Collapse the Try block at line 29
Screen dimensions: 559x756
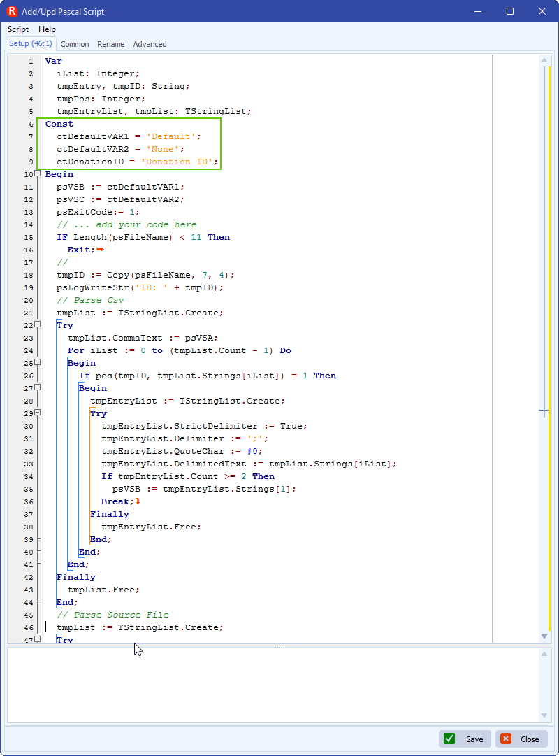pos(38,413)
